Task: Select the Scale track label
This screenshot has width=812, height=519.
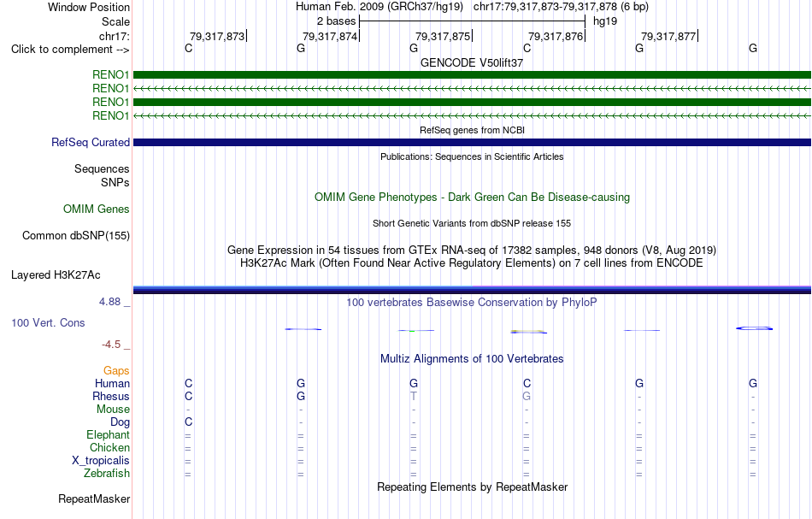Action: pos(115,21)
